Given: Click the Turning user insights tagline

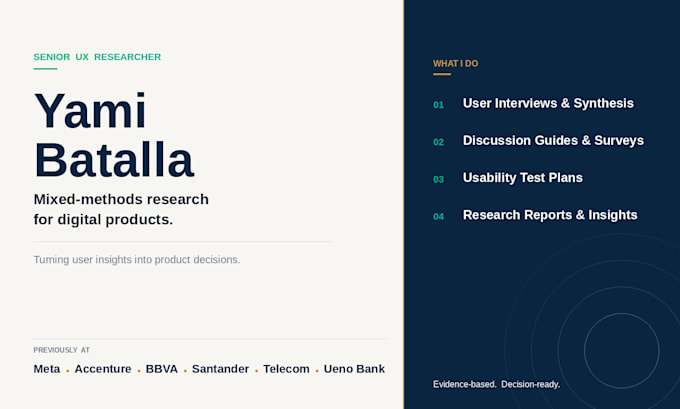Looking at the screenshot, I should (137, 259).
